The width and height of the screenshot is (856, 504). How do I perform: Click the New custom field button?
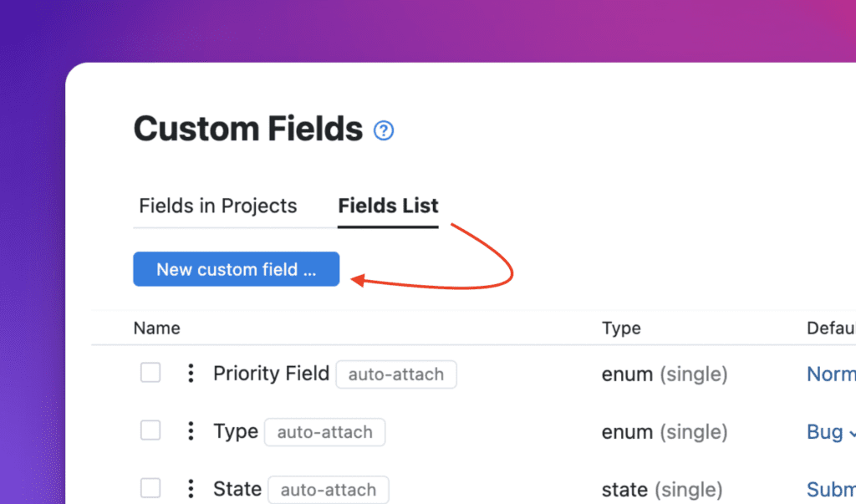(x=236, y=268)
